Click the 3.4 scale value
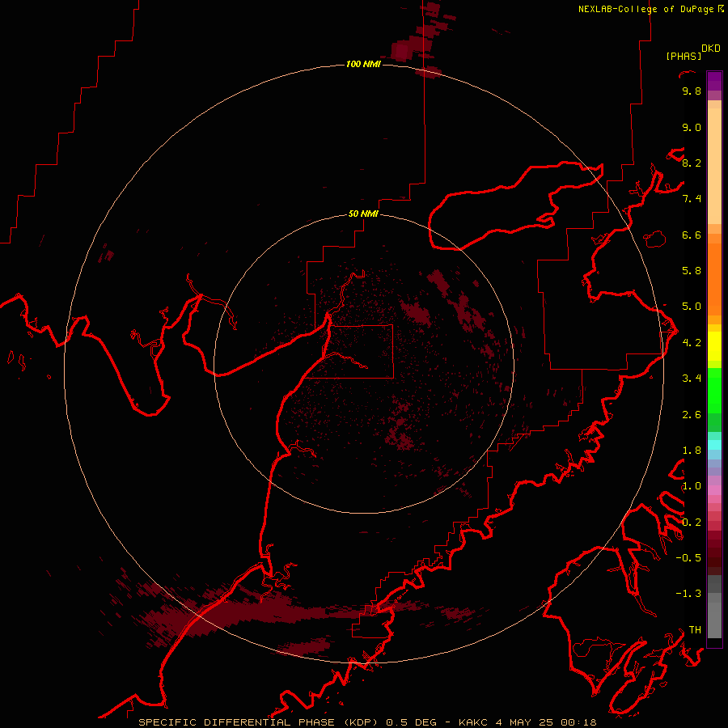 pyautogui.click(x=692, y=379)
